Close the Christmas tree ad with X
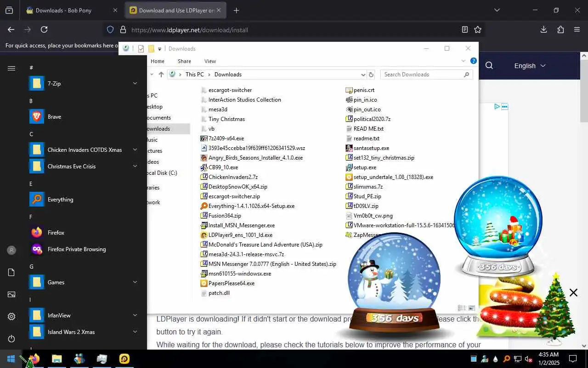 pos(573,293)
